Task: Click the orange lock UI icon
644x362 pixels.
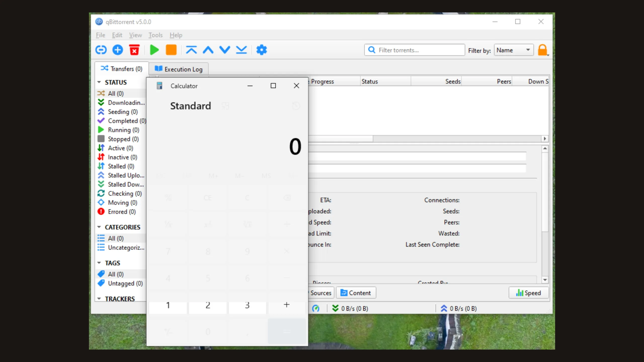Action: point(543,50)
